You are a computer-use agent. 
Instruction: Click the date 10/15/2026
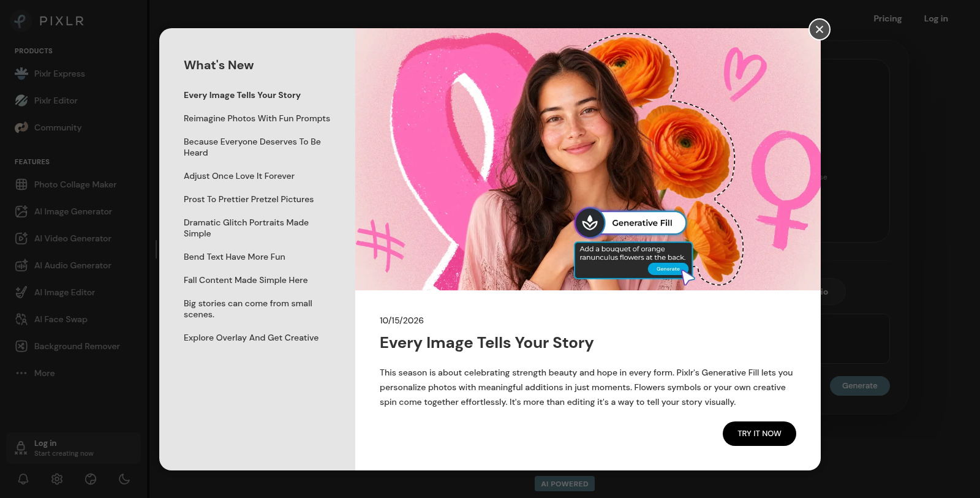coord(402,320)
